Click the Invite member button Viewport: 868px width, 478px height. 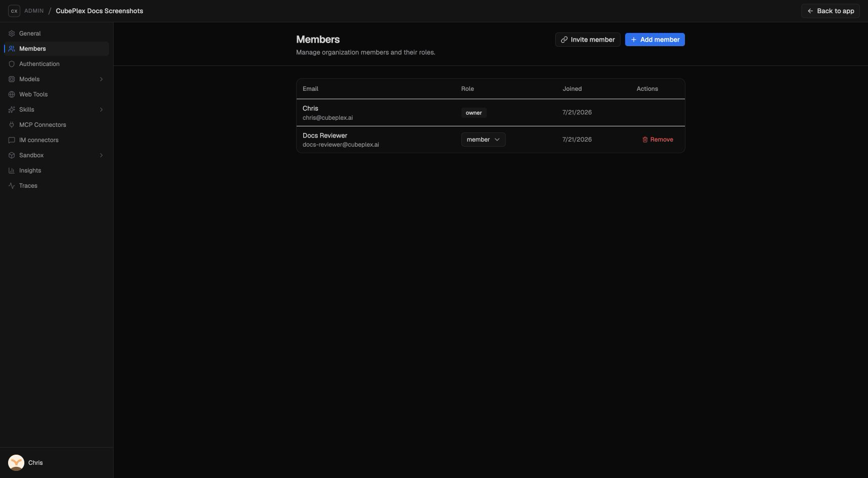pyautogui.click(x=588, y=40)
